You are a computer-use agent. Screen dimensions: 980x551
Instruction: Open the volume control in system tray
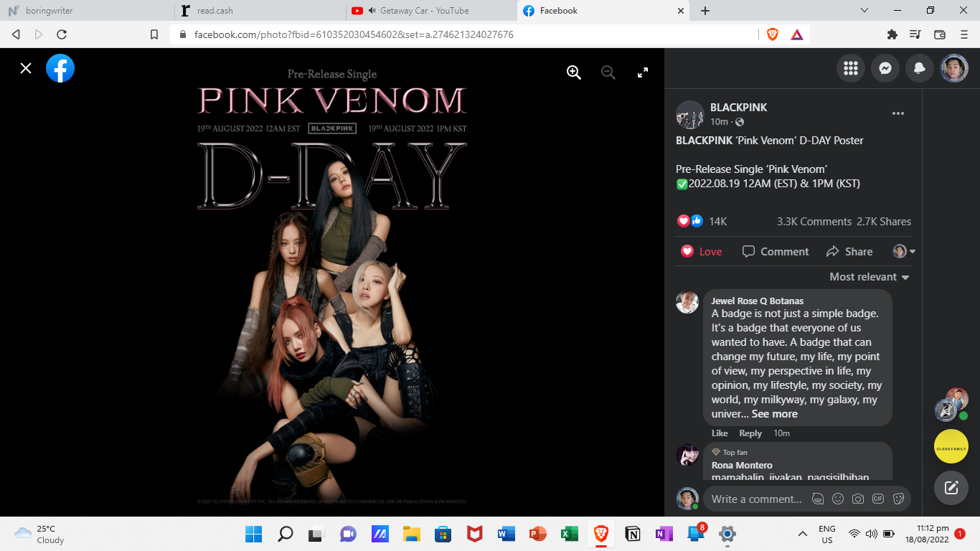(872, 534)
